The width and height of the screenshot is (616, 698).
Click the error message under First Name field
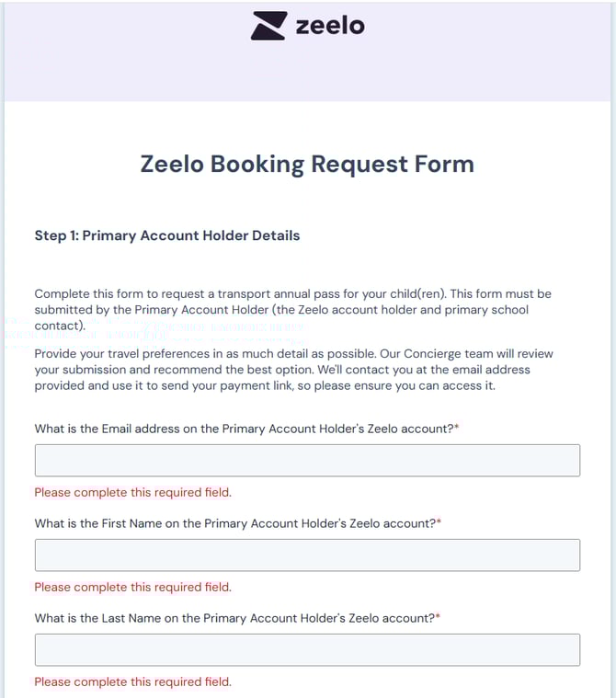(x=133, y=588)
